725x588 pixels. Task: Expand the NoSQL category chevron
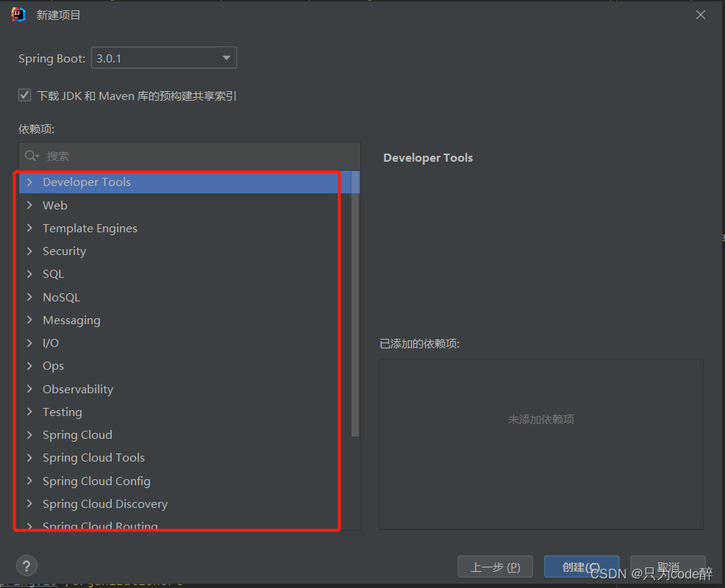click(29, 297)
